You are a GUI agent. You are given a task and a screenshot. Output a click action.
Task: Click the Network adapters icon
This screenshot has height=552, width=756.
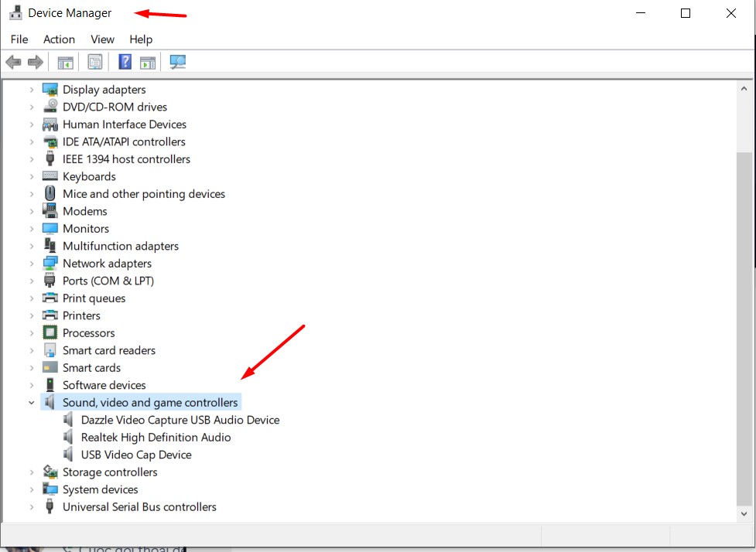pyautogui.click(x=50, y=264)
